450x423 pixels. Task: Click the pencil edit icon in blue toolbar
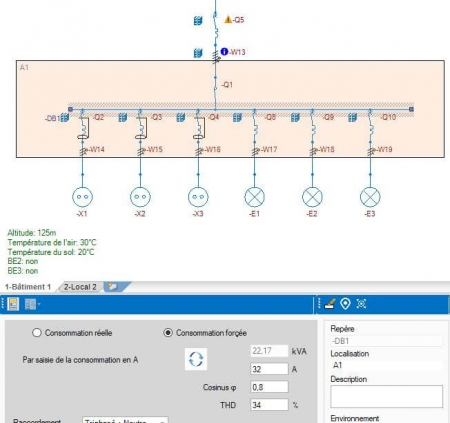pyautogui.click(x=329, y=304)
